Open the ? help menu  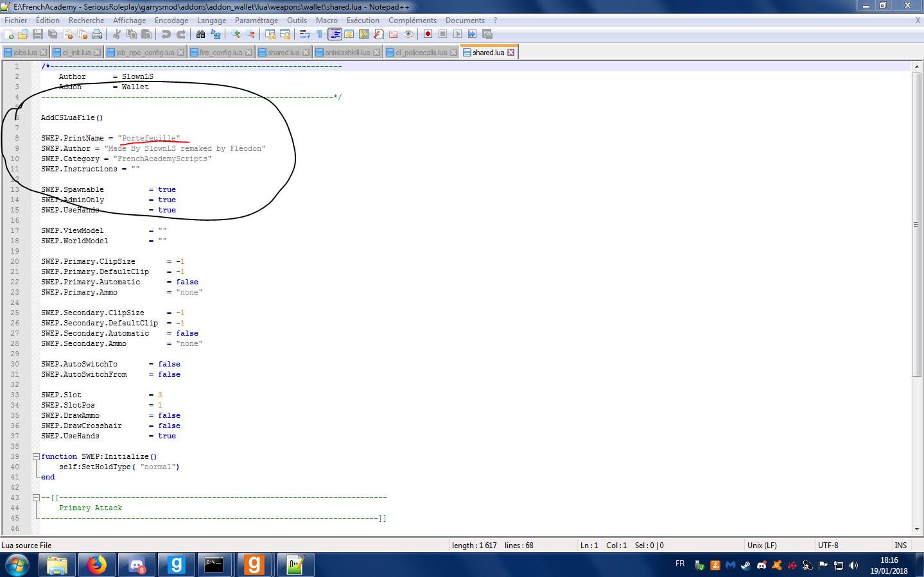[495, 21]
